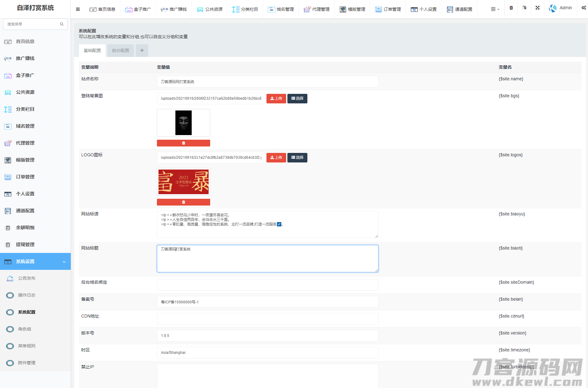Click the magnifier icon in the menu search box
This screenshot has height=388, width=588.
(62, 24)
